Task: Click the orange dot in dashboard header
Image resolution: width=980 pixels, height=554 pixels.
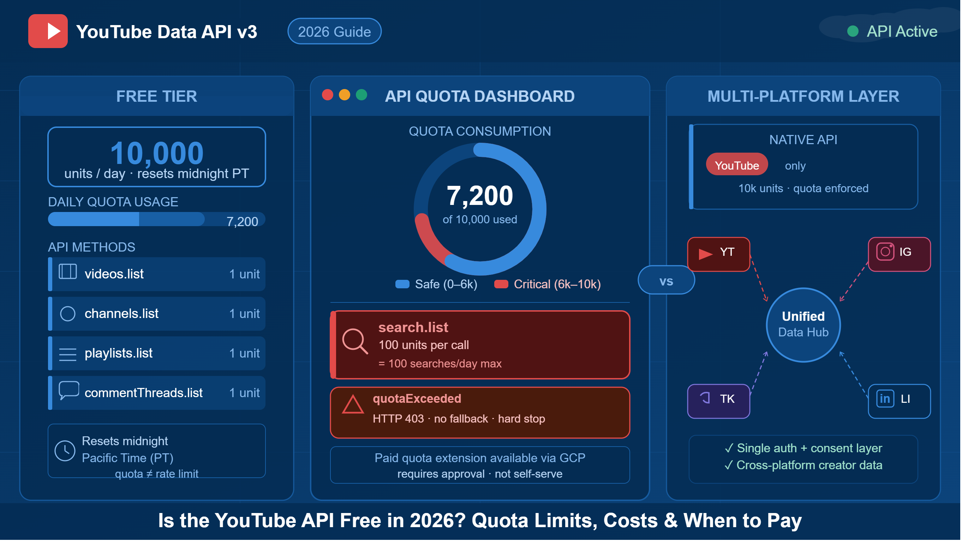Action: tap(344, 95)
